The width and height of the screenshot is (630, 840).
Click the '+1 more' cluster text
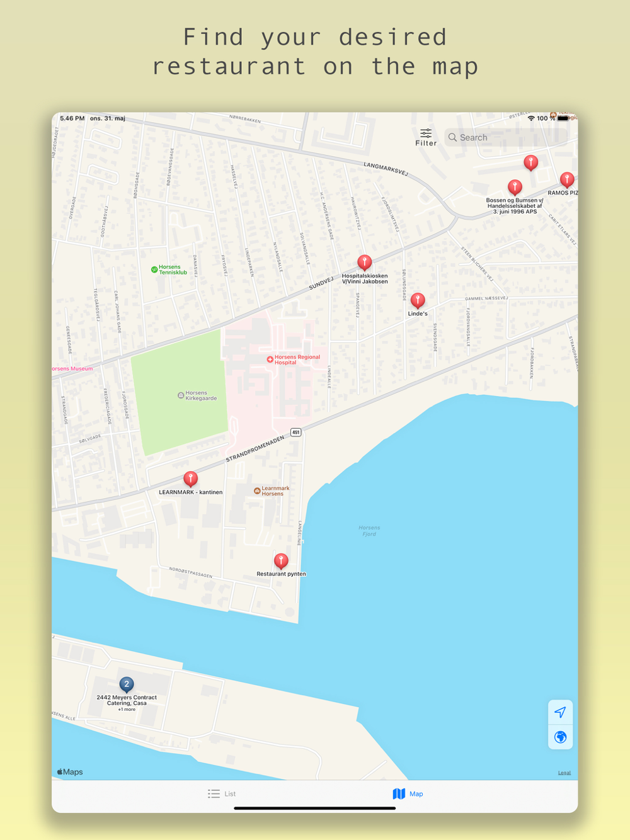click(127, 709)
